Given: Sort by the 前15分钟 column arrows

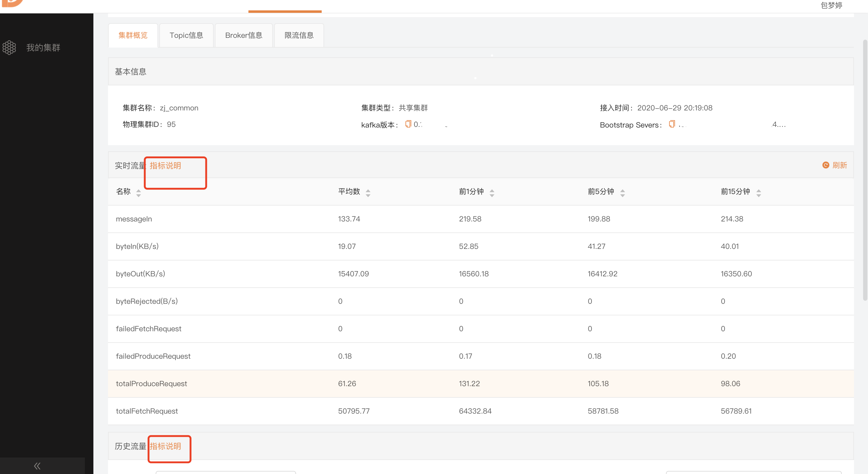Looking at the screenshot, I should point(758,193).
